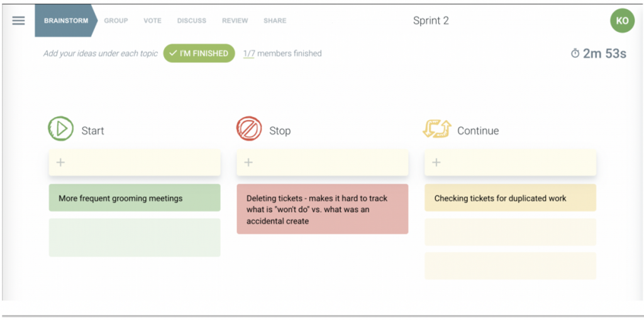Open the Vote stage tab
This screenshot has height=320, width=644.
(x=152, y=21)
